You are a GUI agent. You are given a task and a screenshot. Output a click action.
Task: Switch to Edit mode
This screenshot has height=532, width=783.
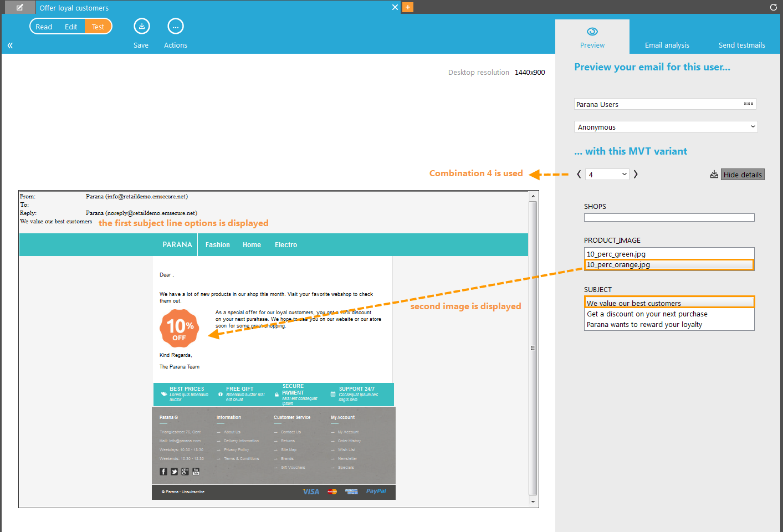tap(71, 27)
